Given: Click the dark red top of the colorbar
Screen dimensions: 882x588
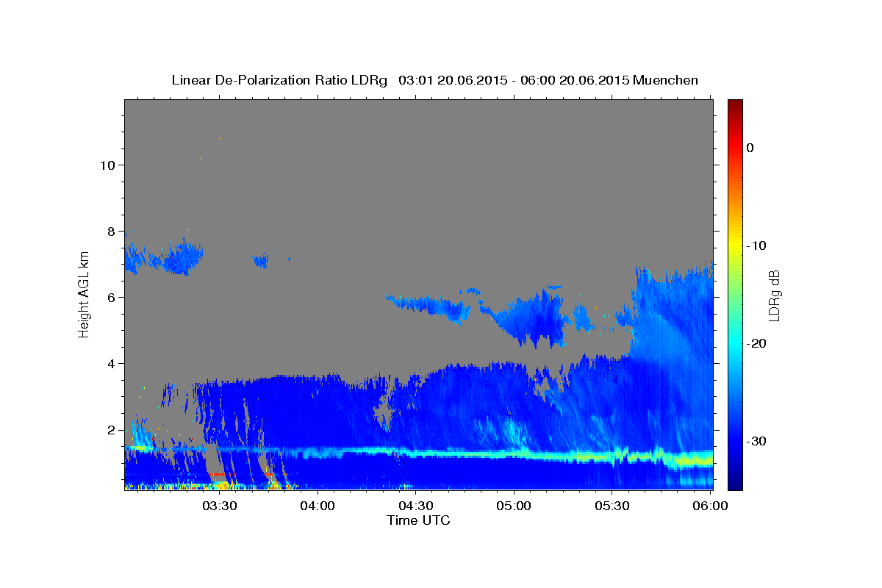Looking at the screenshot, I should (x=735, y=107).
